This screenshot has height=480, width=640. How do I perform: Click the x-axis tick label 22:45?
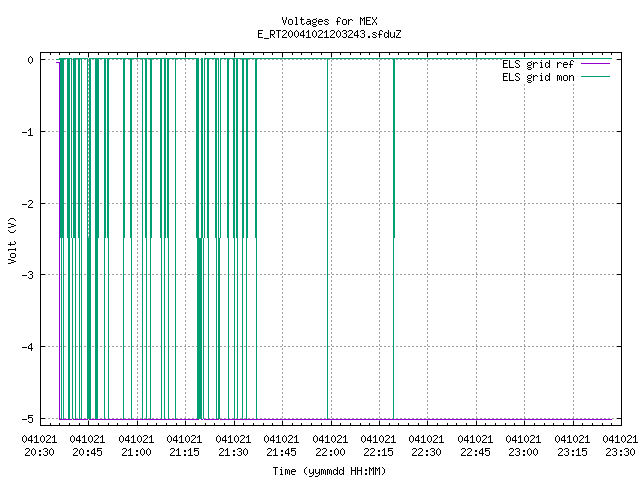pyautogui.click(x=475, y=452)
